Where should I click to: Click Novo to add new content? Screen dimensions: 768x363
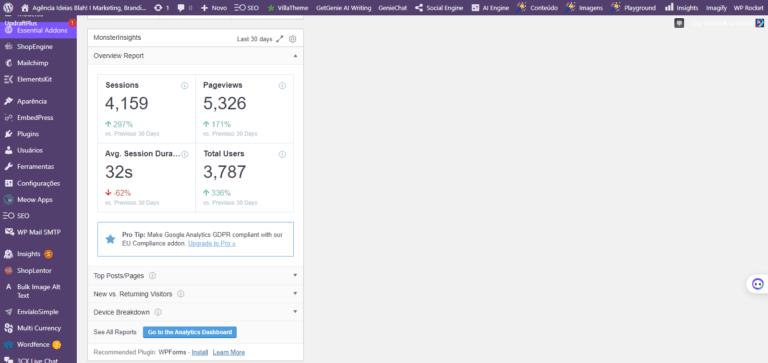[214, 8]
